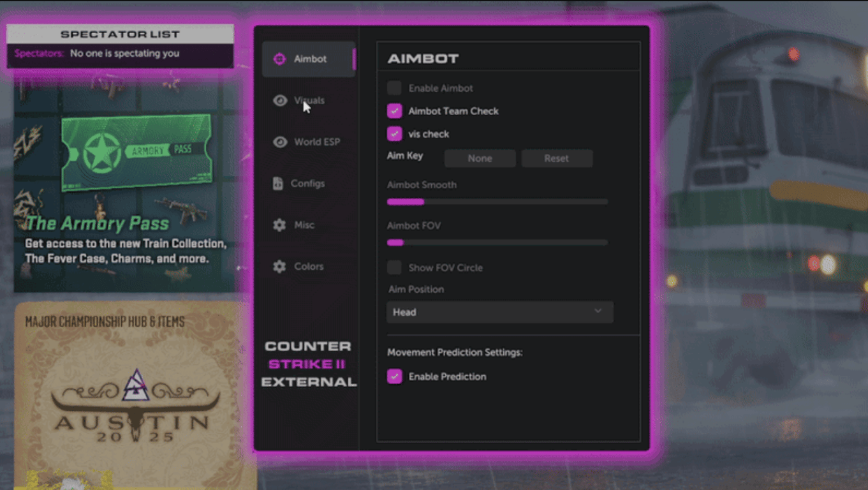Viewport: 868px width, 490px height.
Task: Open the Visuals section
Action: pos(310,100)
